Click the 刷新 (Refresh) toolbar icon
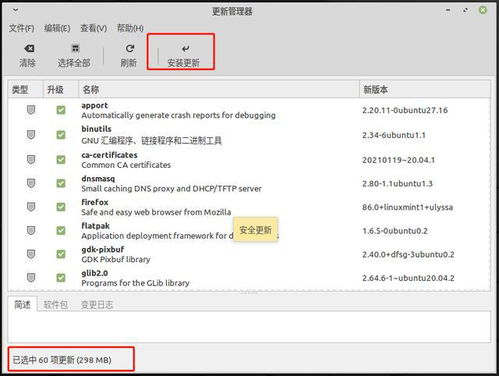This screenshot has height=376, width=499. point(130,49)
